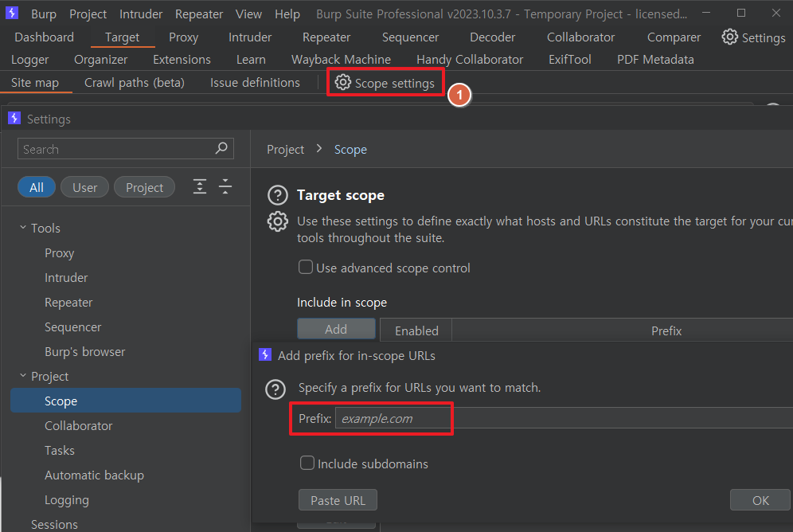The image size is (793, 532).
Task: Open the Settings gear in top toolbar
Action: pyautogui.click(x=753, y=37)
